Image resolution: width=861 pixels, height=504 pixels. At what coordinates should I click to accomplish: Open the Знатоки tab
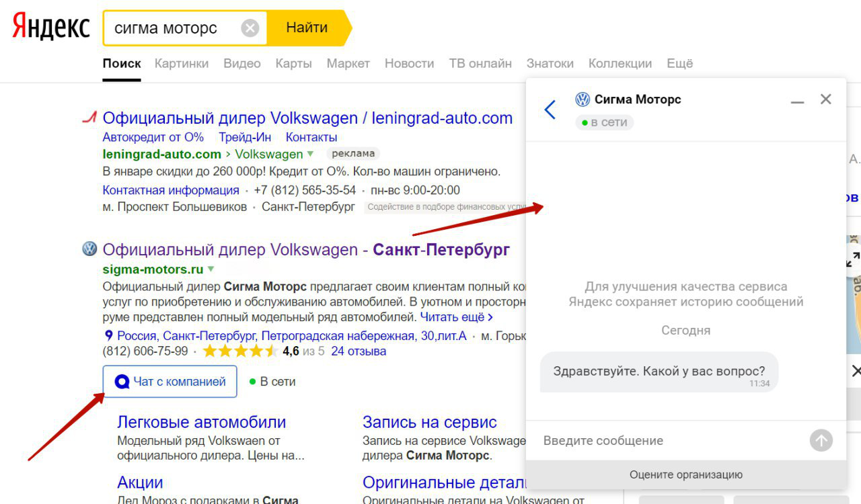click(x=550, y=63)
